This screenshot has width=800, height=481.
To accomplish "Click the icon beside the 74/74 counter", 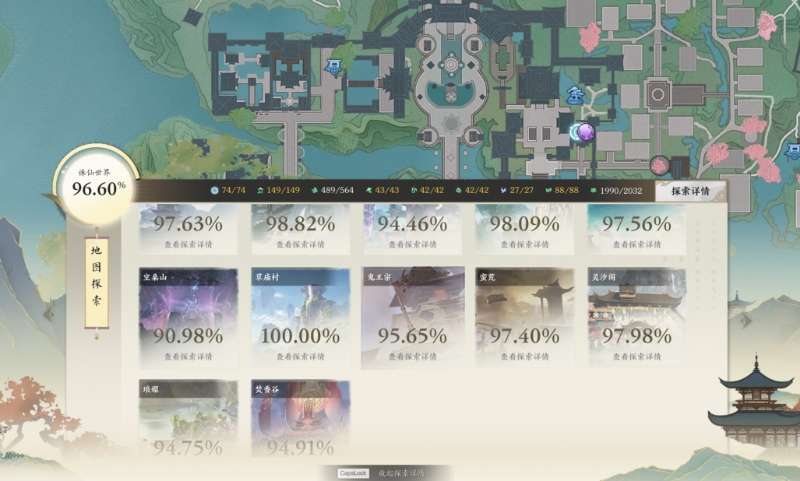I will [214, 190].
